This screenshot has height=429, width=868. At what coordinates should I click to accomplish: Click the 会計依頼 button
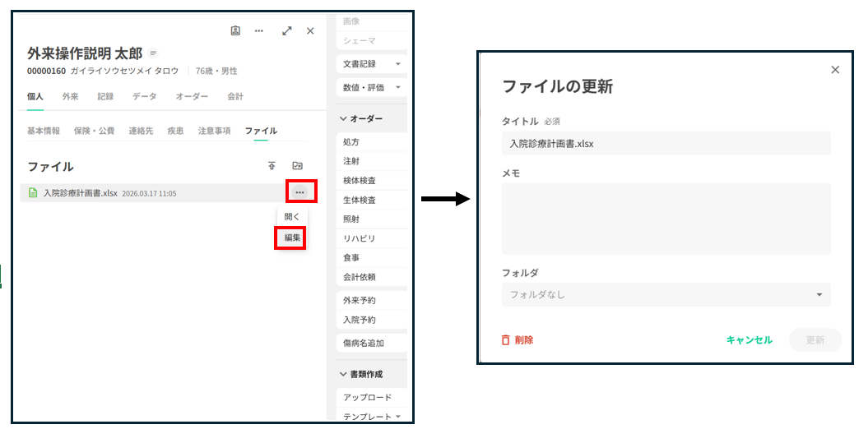[371, 277]
